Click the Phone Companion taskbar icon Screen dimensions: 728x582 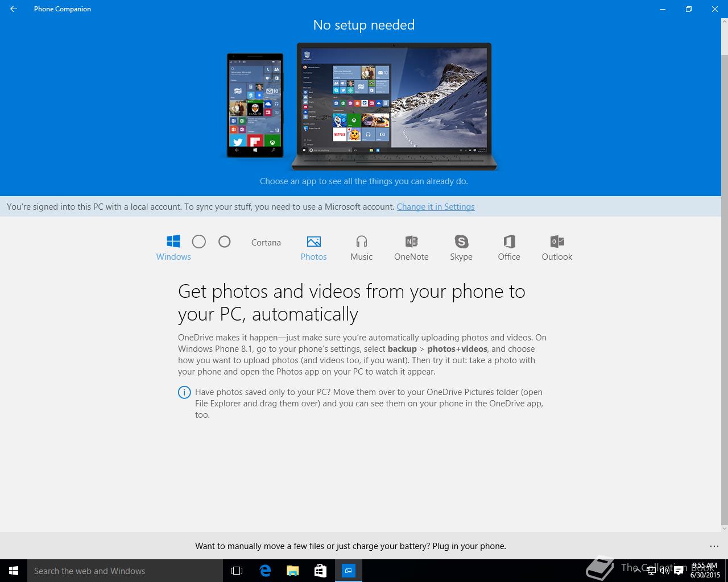[349, 571]
